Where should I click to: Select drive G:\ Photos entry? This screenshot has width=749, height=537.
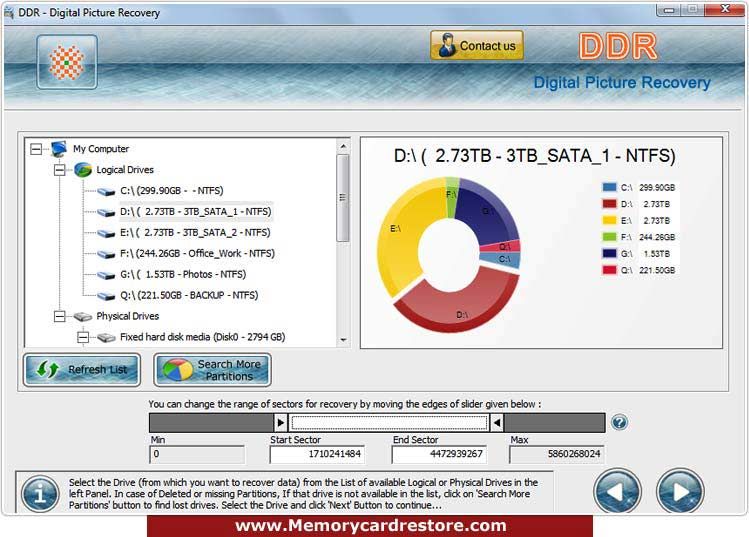coord(183,275)
